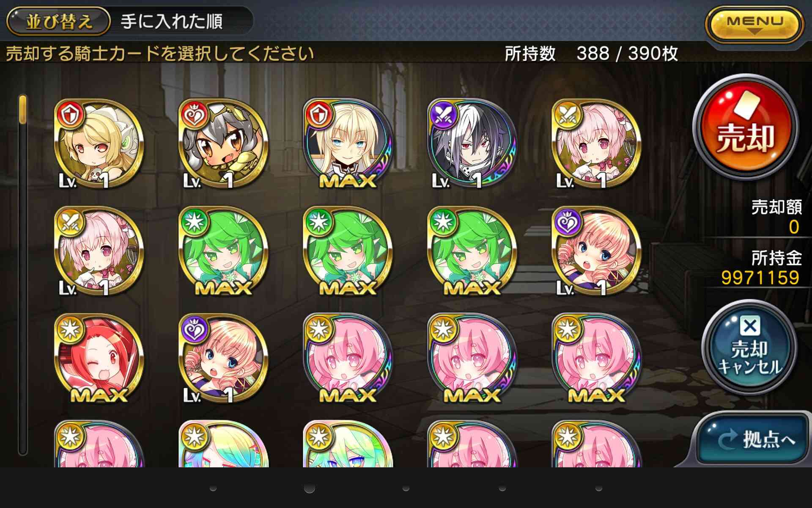Open the 並び替え sort options

(x=59, y=21)
